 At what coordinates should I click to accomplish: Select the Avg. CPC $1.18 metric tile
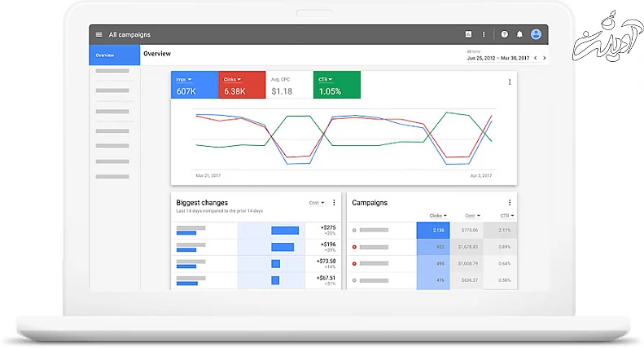click(289, 85)
